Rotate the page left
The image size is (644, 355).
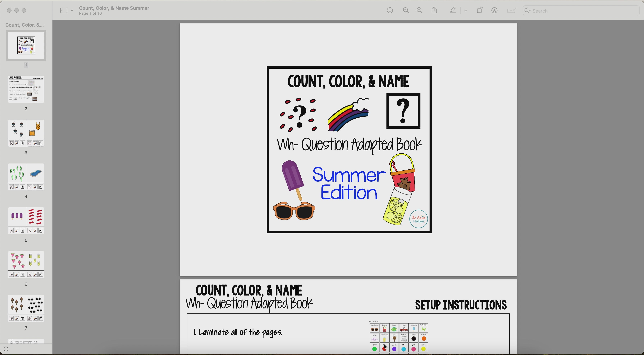(x=480, y=10)
